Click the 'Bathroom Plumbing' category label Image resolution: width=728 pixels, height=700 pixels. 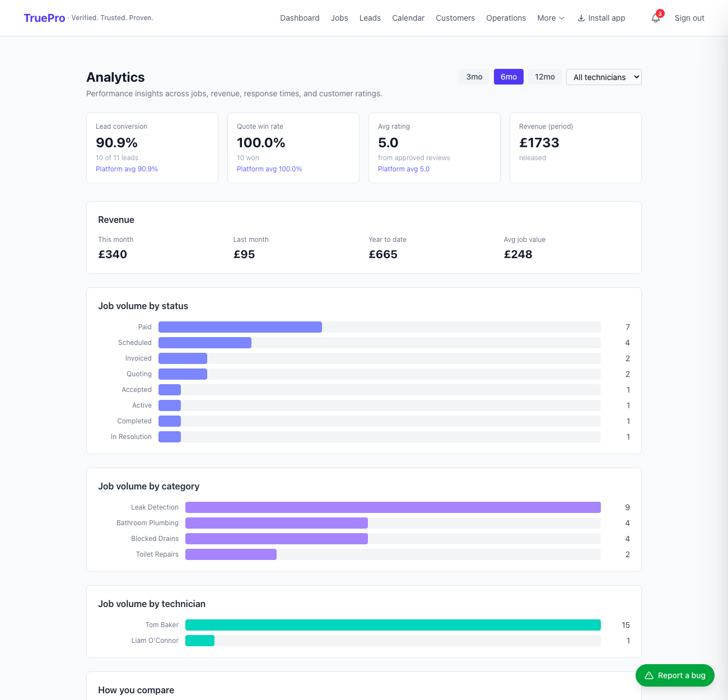coord(147,523)
